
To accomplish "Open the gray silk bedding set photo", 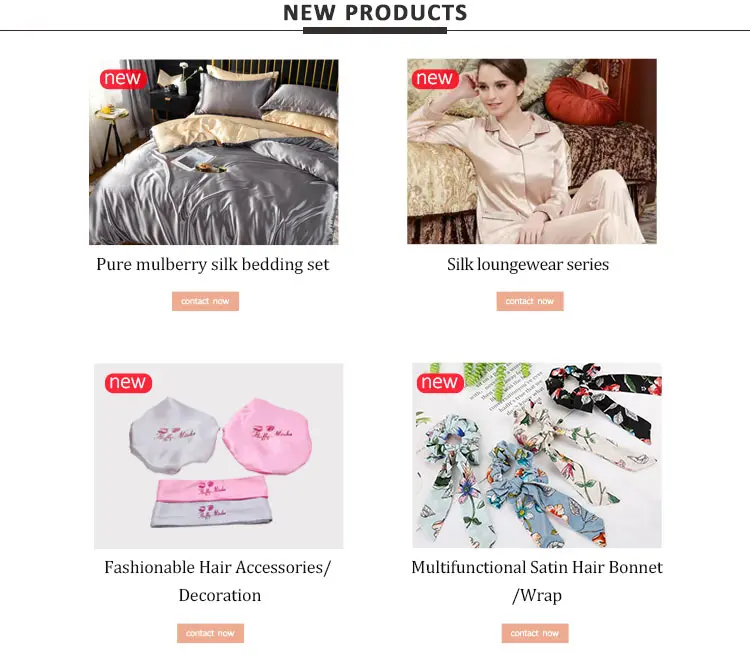I will pos(214,152).
